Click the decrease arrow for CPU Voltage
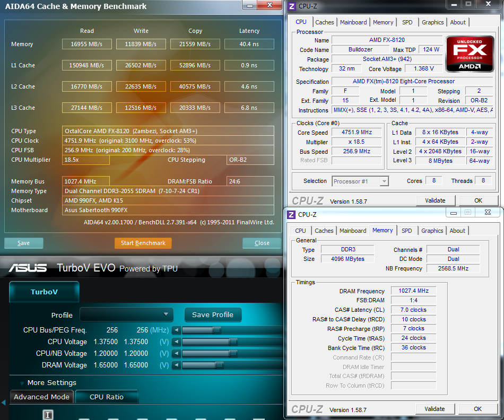 (x=177, y=342)
